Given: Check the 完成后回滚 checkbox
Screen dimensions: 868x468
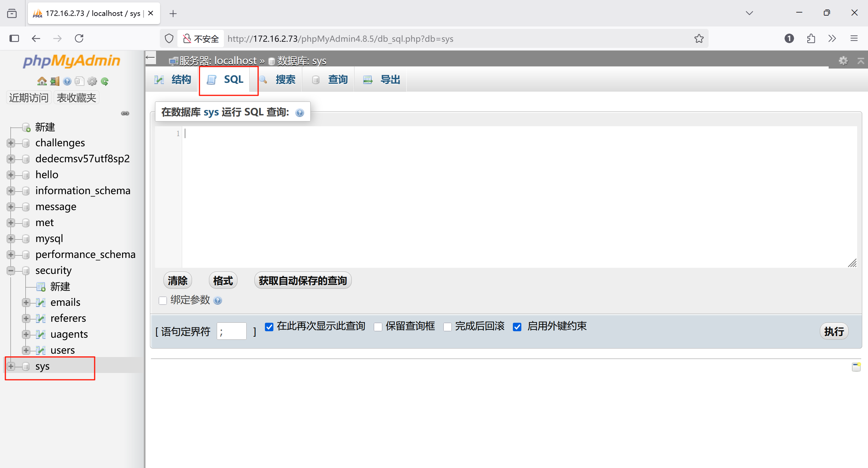Looking at the screenshot, I should [x=447, y=327].
